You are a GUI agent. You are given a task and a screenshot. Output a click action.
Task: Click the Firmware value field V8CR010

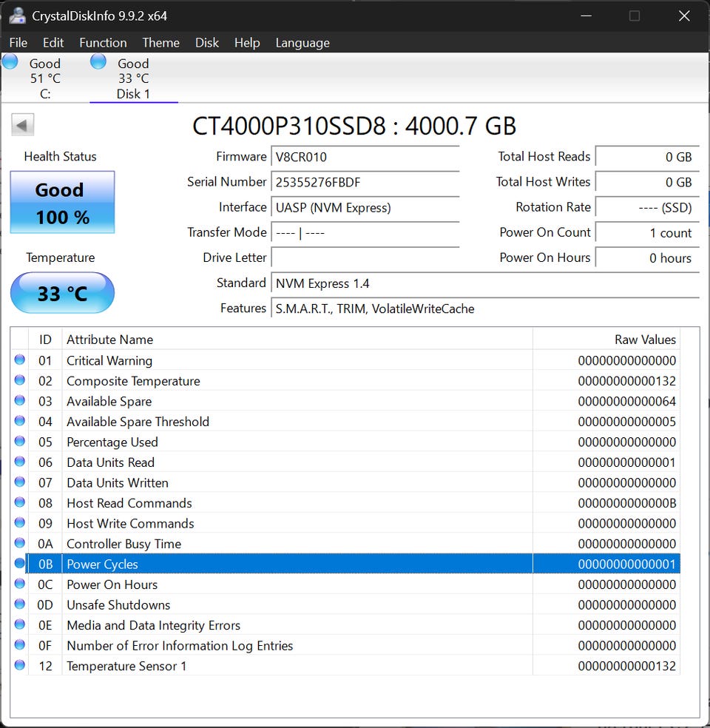click(x=365, y=157)
